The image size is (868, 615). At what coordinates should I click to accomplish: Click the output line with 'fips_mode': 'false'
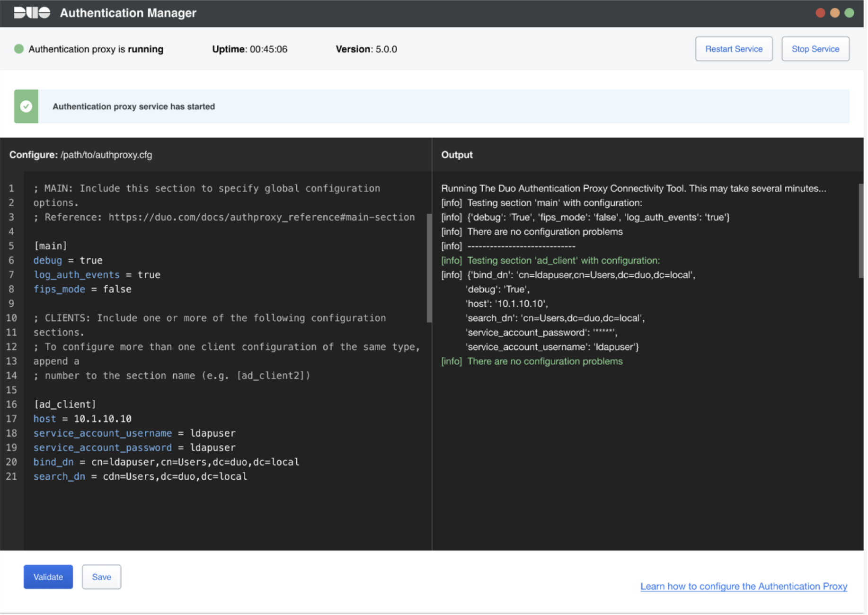click(585, 217)
